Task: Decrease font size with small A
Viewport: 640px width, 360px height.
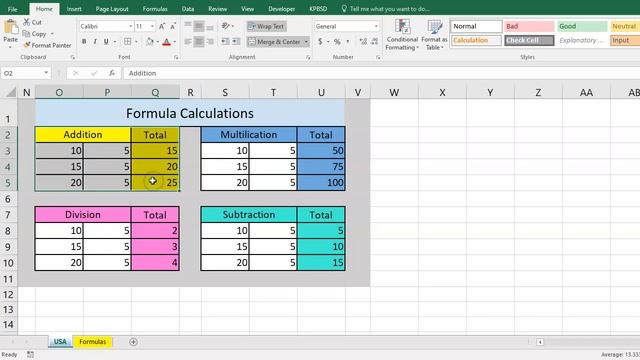Action: click(173, 26)
